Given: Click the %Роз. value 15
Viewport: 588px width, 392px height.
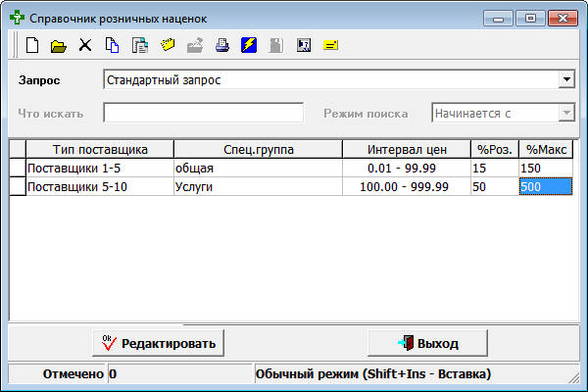Looking at the screenshot, I should [x=495, y=168].
